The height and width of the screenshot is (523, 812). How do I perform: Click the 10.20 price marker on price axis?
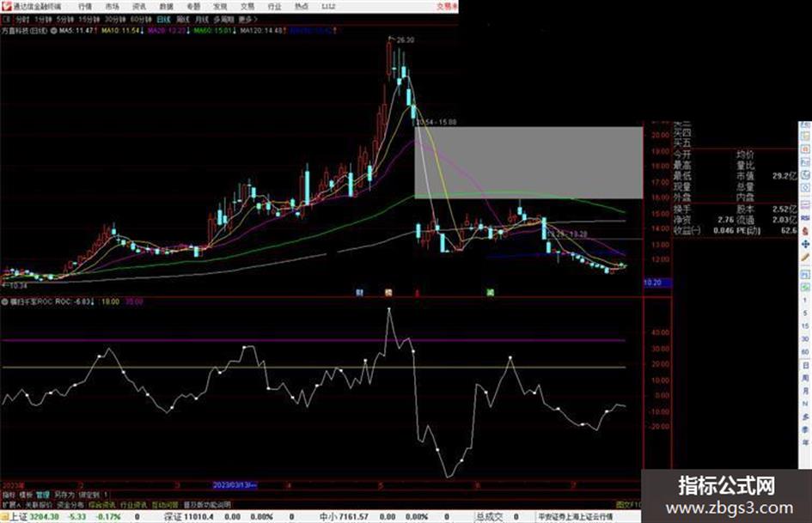[x=657, y=283]
